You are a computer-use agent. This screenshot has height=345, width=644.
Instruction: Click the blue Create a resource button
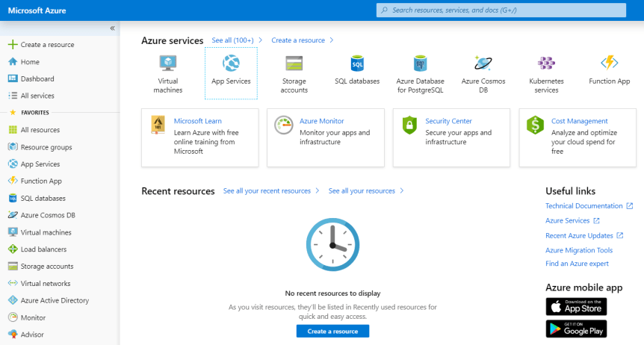[x=332, y=331]
